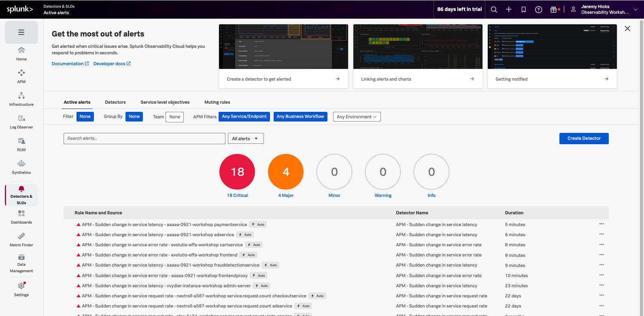Open the All alerts dropdown
Screen dimensions: 644x316
[x=245, y=139]
